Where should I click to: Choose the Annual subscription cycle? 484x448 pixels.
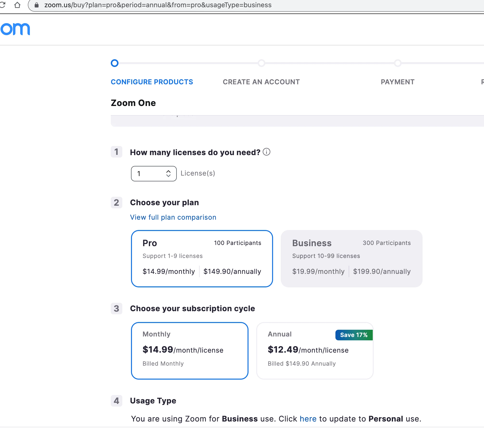pos(314,350)
